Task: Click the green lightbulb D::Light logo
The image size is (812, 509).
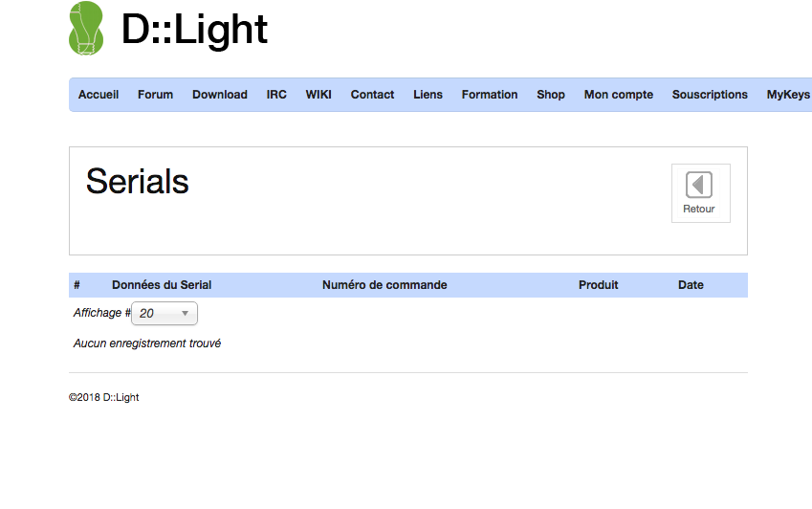Action: pyautogui.click(x=85, y=28)
